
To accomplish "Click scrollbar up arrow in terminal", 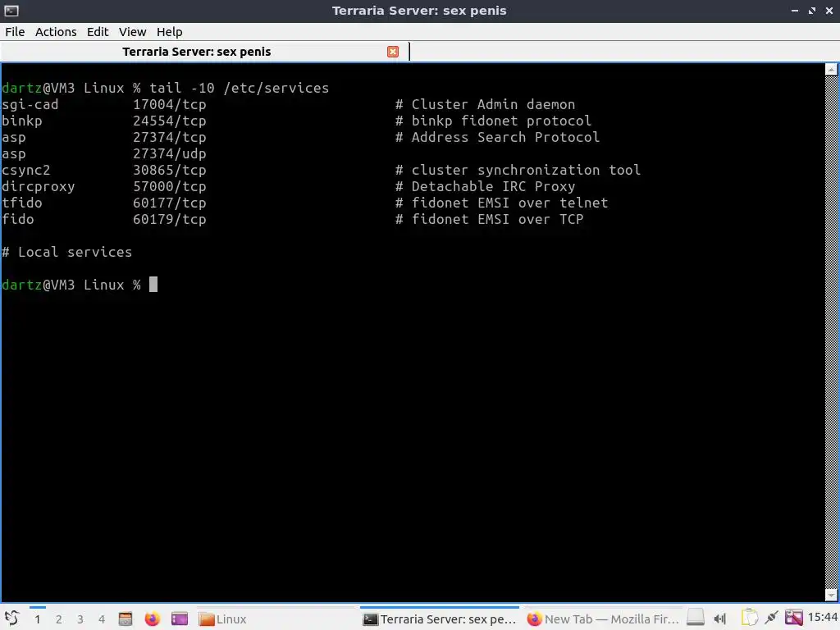I will pyautogui.click(x=831, y=69).
